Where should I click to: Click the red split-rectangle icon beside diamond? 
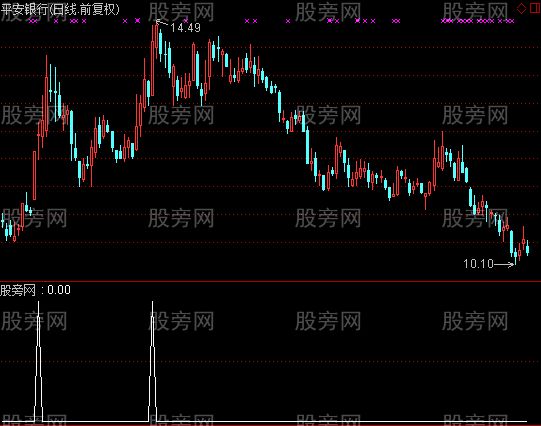pos(535,8)
